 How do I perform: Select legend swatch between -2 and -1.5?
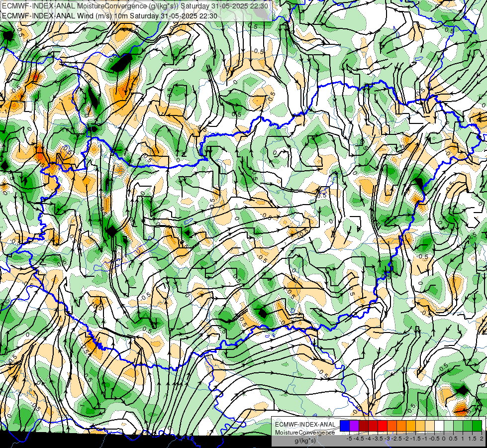411,426
